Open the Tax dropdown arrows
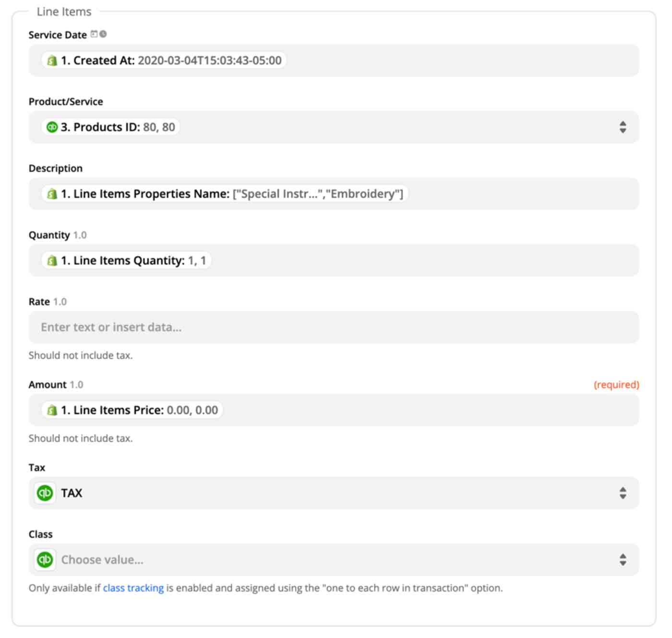672x638 pixels. (x=623, y=493)
